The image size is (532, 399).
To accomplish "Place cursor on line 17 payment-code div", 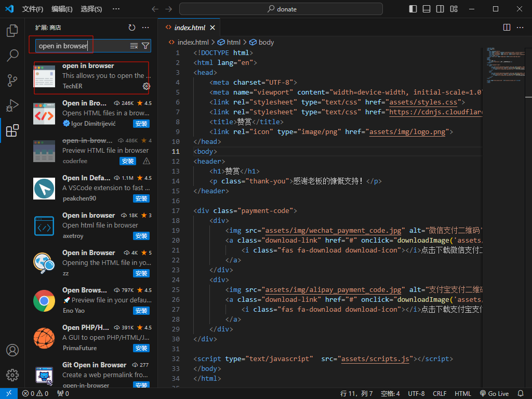I will click(x=245, y=211).
